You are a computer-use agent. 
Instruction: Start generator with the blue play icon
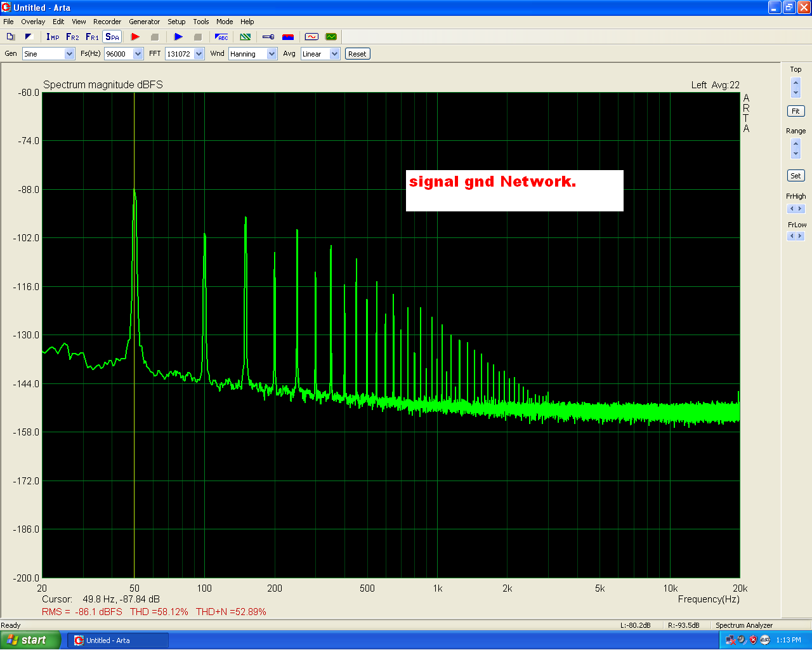click(178, 37)
